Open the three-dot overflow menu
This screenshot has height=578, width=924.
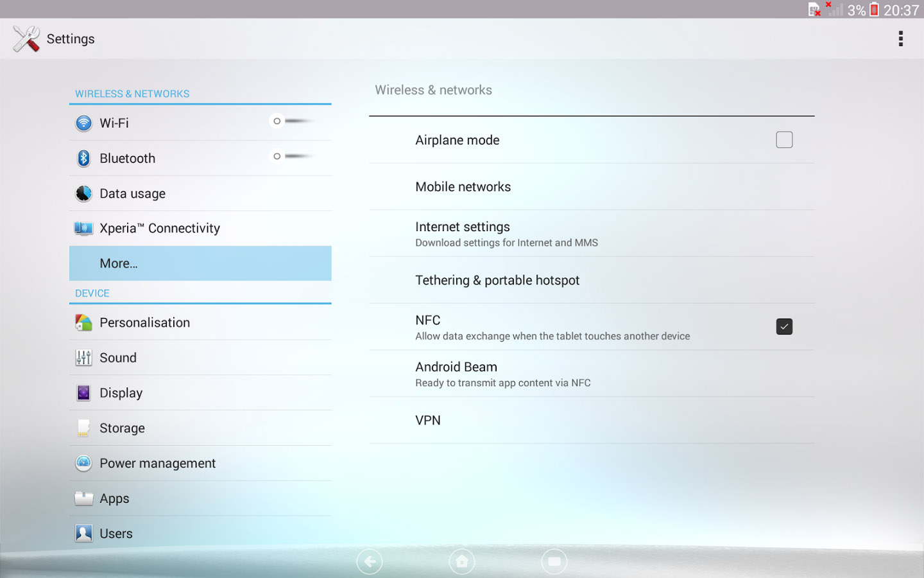900,39
